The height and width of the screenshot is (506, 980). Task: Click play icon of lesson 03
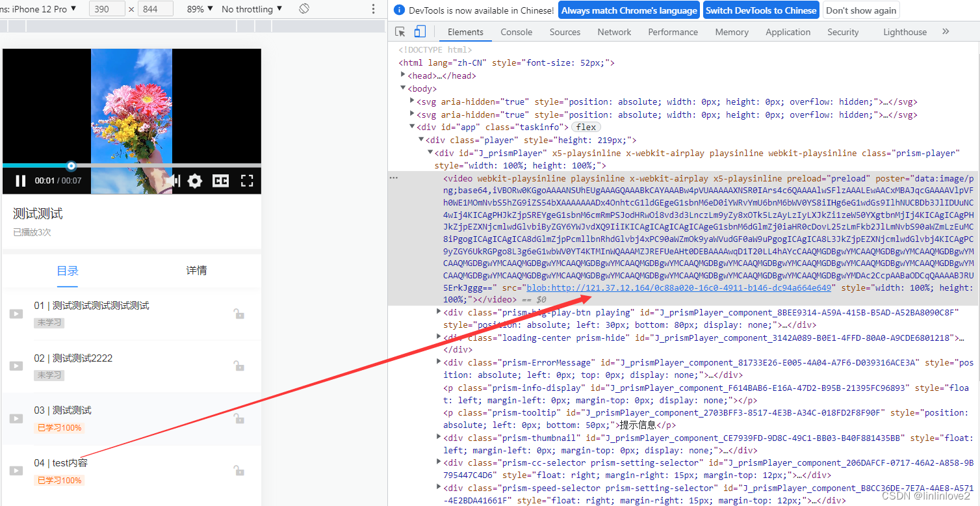(16, 418)
